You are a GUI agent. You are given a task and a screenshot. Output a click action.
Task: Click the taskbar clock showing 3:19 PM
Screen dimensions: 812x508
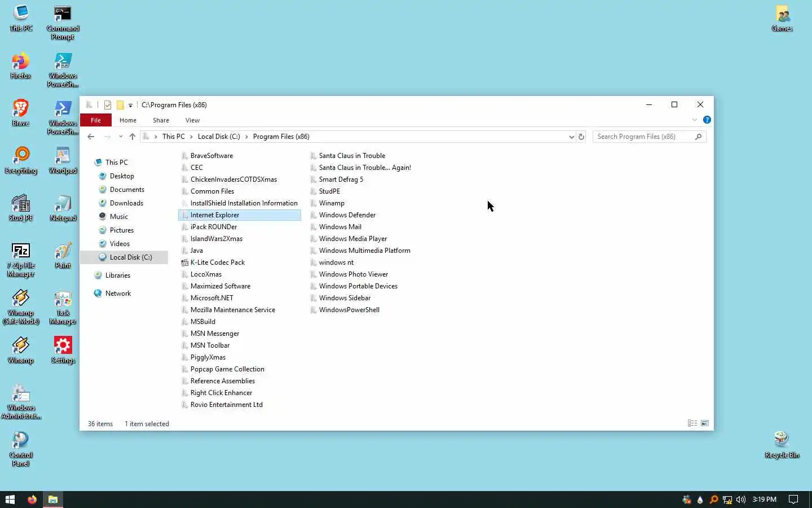[764, 500]
